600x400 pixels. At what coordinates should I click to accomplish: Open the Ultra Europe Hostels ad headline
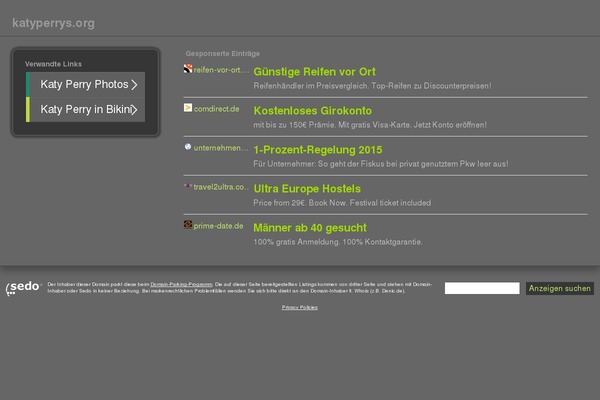pos(307,189)
